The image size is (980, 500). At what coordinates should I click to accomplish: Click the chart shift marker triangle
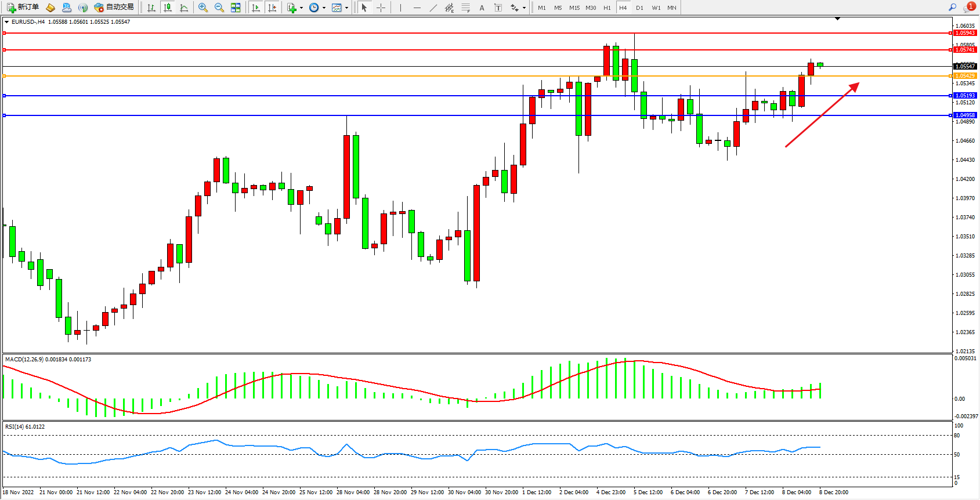[837, 19]
